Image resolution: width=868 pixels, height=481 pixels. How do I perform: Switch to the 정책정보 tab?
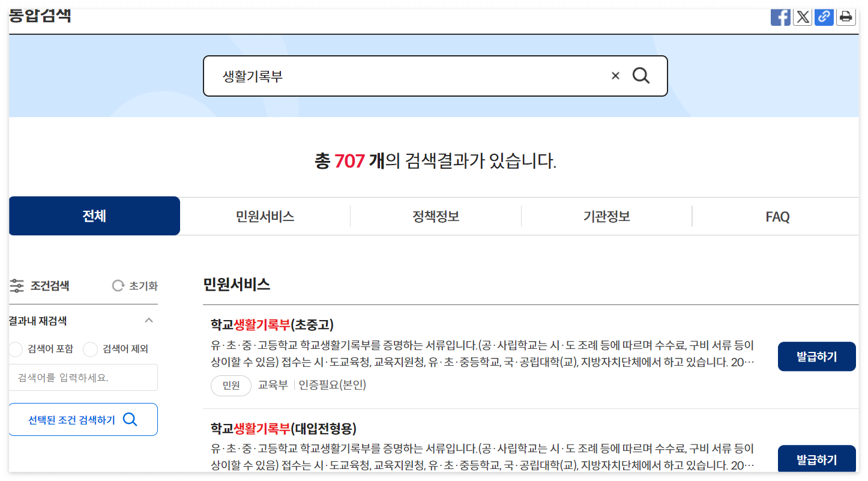coord(435,216)
